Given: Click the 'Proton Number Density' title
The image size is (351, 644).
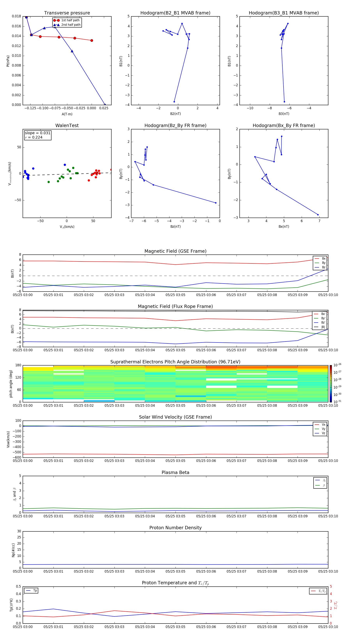Looking at the screenshot, I should (x=175, y=528).
